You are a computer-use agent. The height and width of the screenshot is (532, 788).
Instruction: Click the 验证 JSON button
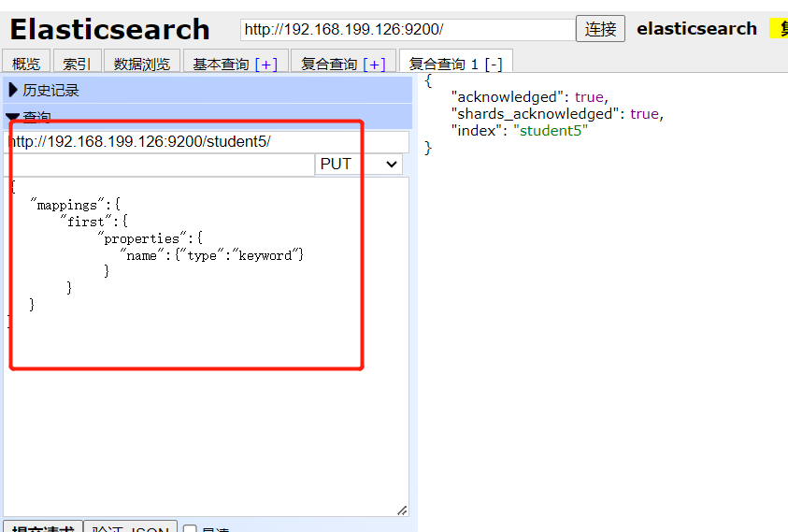[x=130, y=527]
